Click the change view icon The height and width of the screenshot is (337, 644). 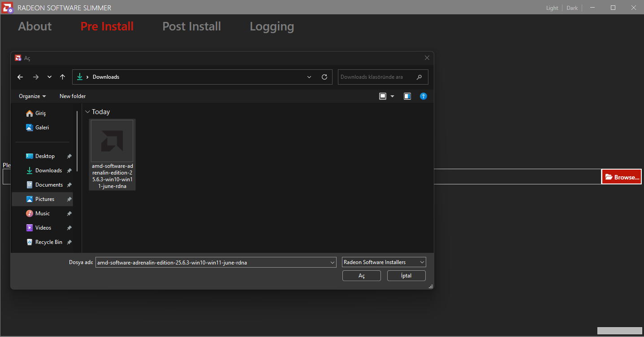pyautogui.click(x=383, y=96)
